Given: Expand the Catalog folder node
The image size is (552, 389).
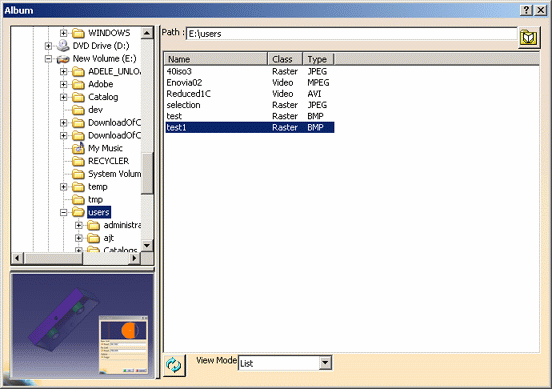Looking at the screenshot, I should click(x=63, y=97).
